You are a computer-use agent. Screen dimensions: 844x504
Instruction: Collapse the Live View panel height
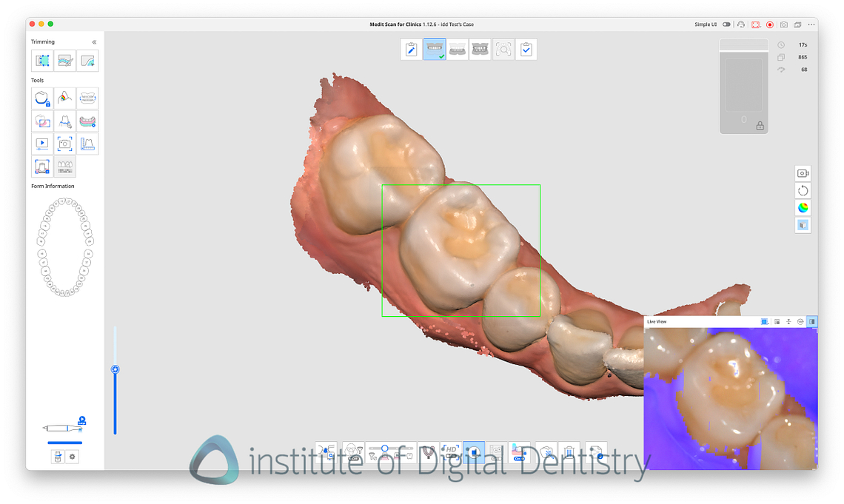point(788,321)
